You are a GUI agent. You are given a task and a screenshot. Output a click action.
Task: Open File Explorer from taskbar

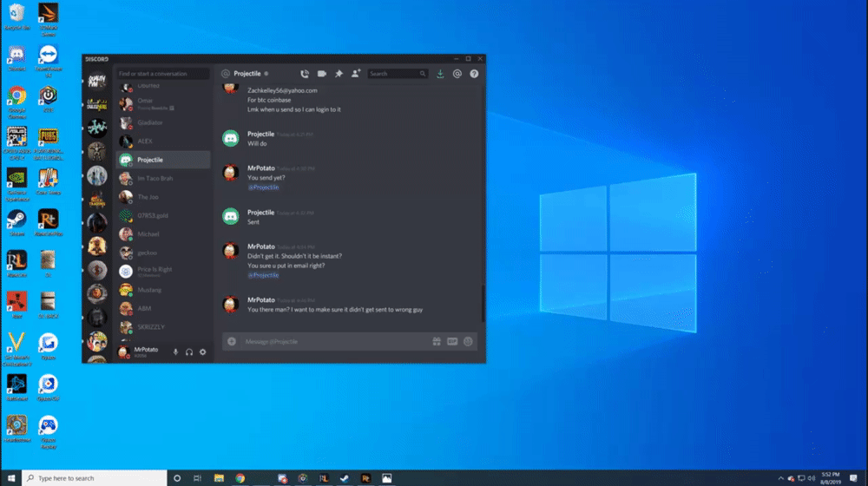click(220, 478)
